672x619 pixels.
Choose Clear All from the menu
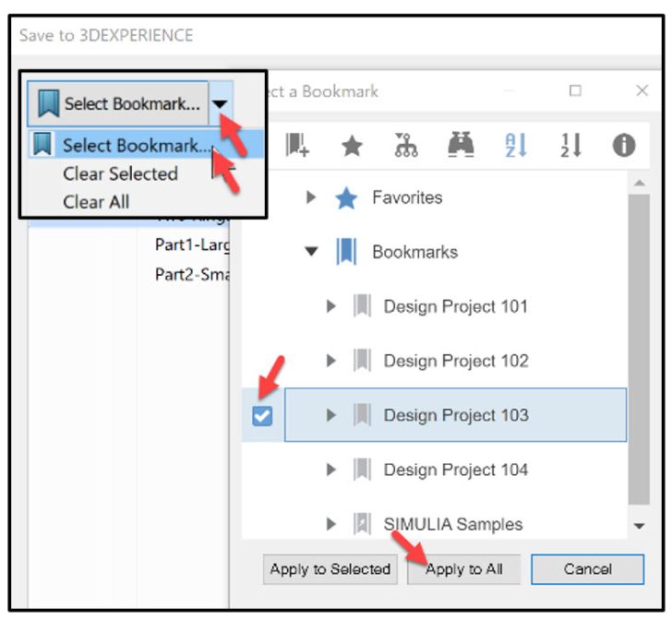96,201
